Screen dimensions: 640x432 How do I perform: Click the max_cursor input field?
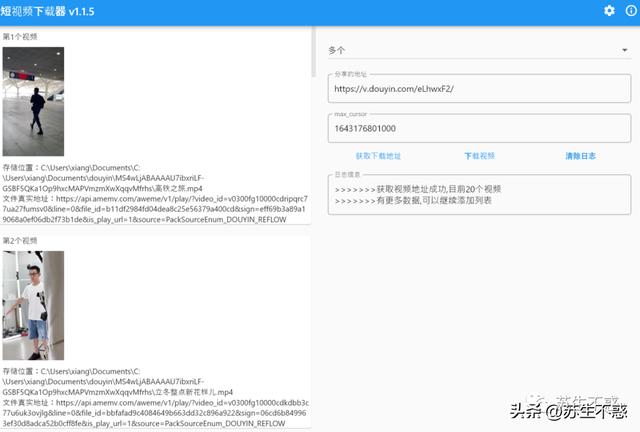click(x=479, y=129)
